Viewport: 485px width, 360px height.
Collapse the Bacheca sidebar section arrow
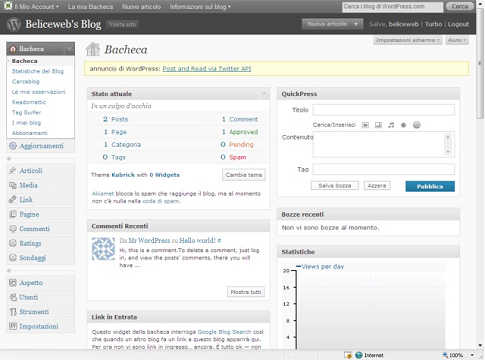tap(69, 49)
